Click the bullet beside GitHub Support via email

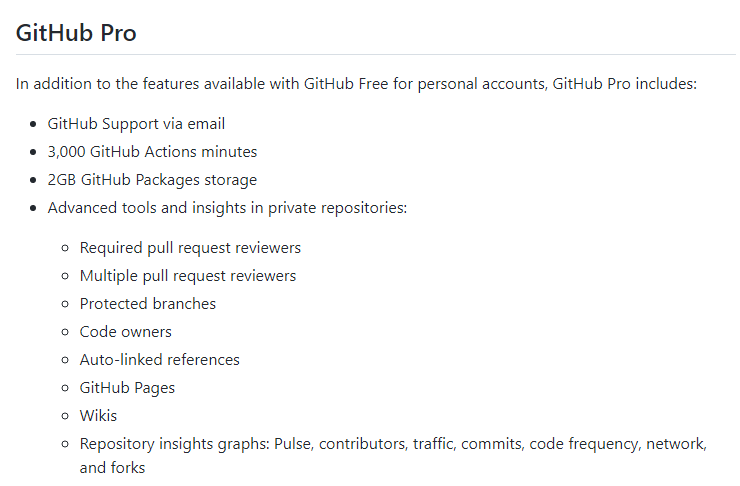point(33,125)
